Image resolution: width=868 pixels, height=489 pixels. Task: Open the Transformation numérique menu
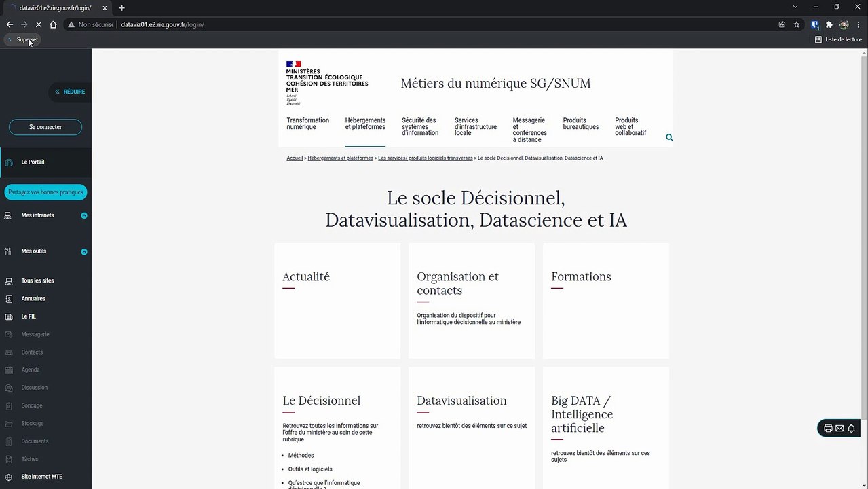[307, 124]
